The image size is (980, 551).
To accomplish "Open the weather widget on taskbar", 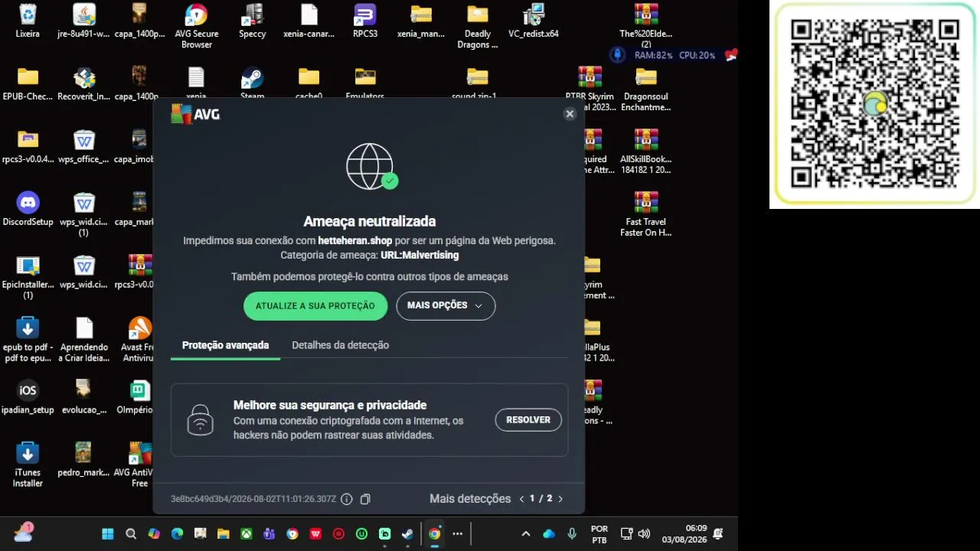I will point(24,533).
